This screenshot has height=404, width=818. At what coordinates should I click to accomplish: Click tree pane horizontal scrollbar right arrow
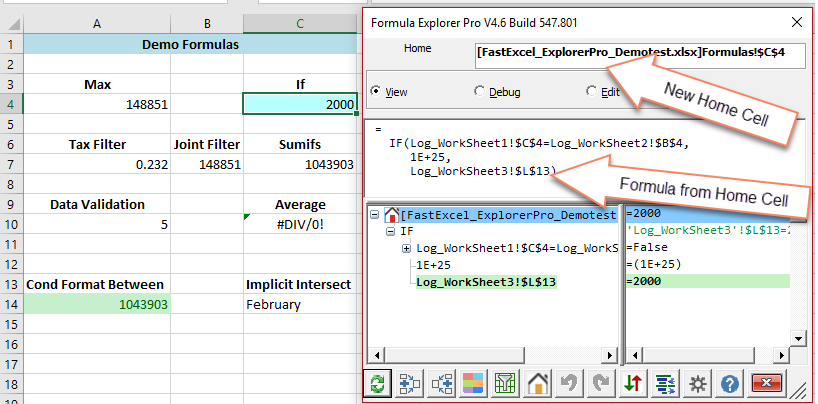click(x=609, y=355)
